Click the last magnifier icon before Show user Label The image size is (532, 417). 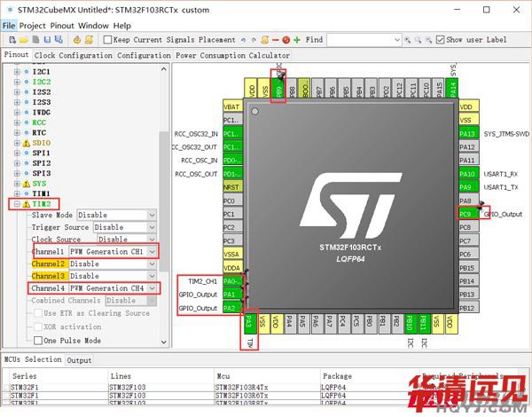coord(429,40)
